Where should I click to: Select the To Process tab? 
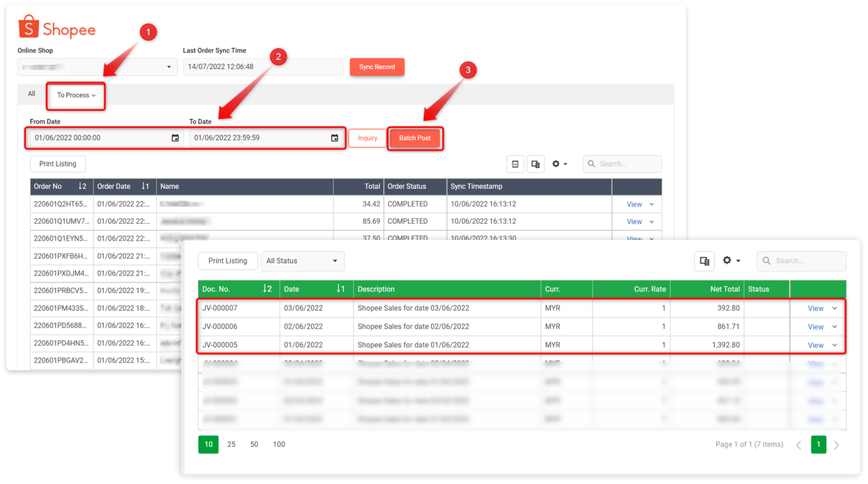pos(76,96)
